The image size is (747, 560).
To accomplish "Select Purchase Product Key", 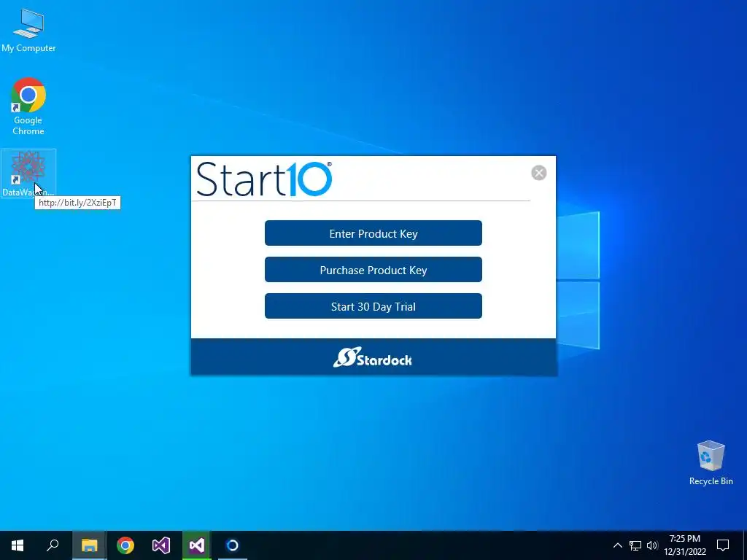I will click(373, 270).
